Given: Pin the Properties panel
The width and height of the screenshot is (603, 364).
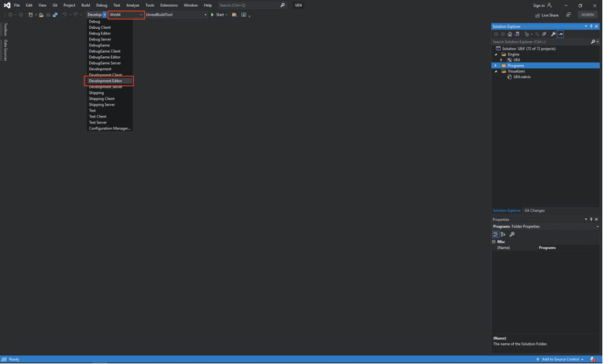Looking at the screenshot, I should tap(591, 220).
